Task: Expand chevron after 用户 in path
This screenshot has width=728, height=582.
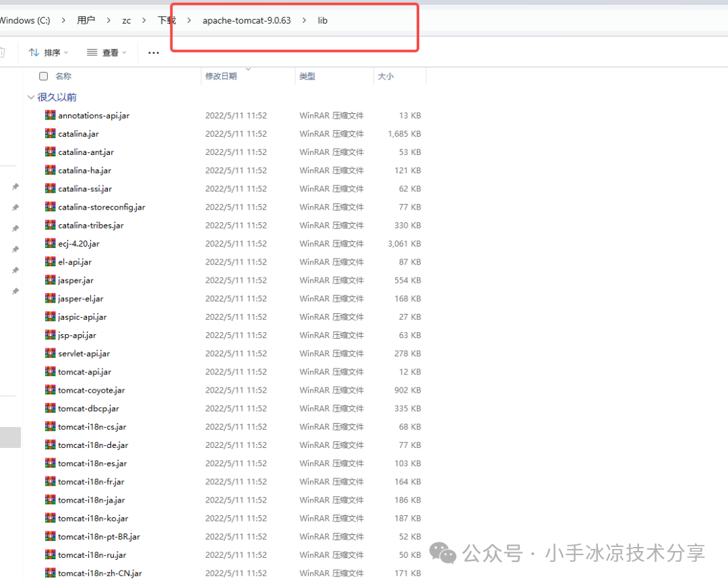Action: tap(108, 20)
